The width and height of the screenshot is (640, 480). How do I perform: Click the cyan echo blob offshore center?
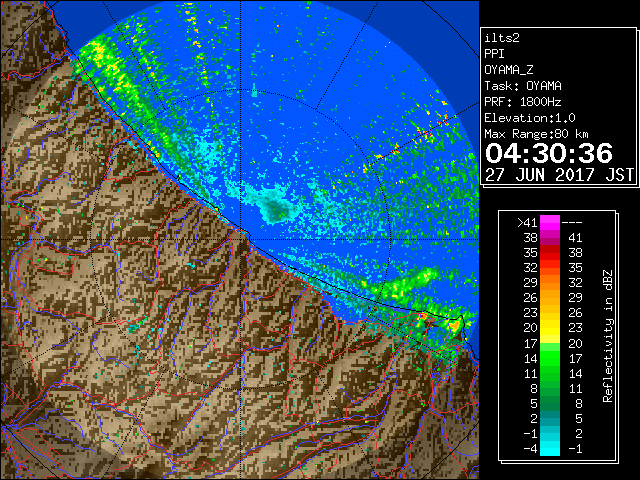(276, 207)
